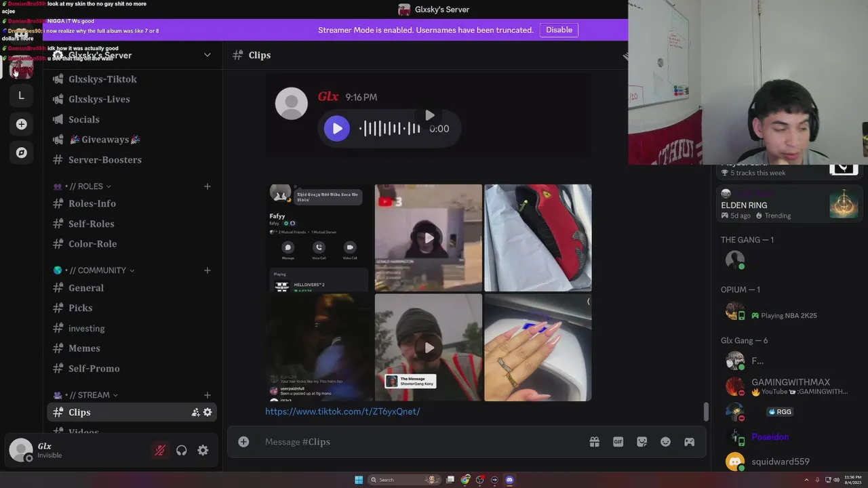Open the emoji picker

(x=665, y=442)
